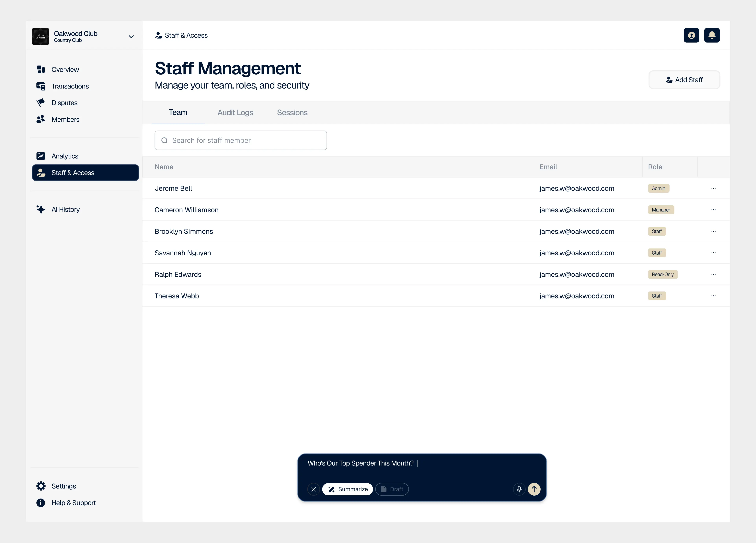The image size is (756, 543).
Task: Open the Overview section
Action: pyautogui.click(x=65, y=69)
